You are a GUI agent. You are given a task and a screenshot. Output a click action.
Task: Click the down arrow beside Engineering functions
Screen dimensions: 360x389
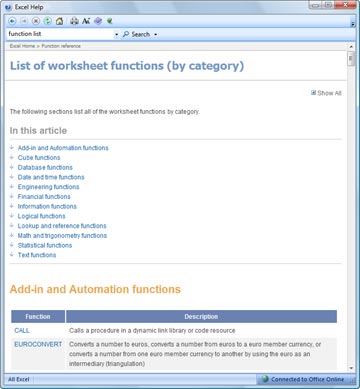(12, 186)
